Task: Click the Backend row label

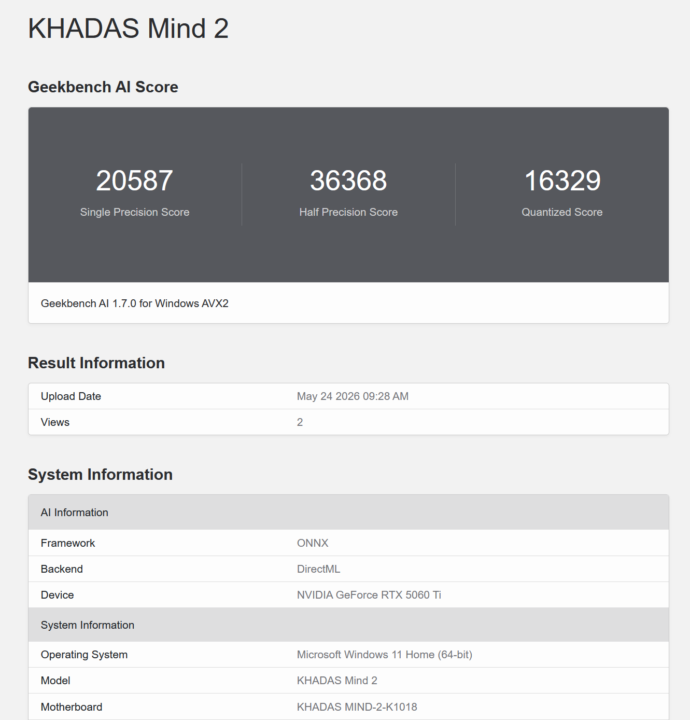Action: coord(62,569)
